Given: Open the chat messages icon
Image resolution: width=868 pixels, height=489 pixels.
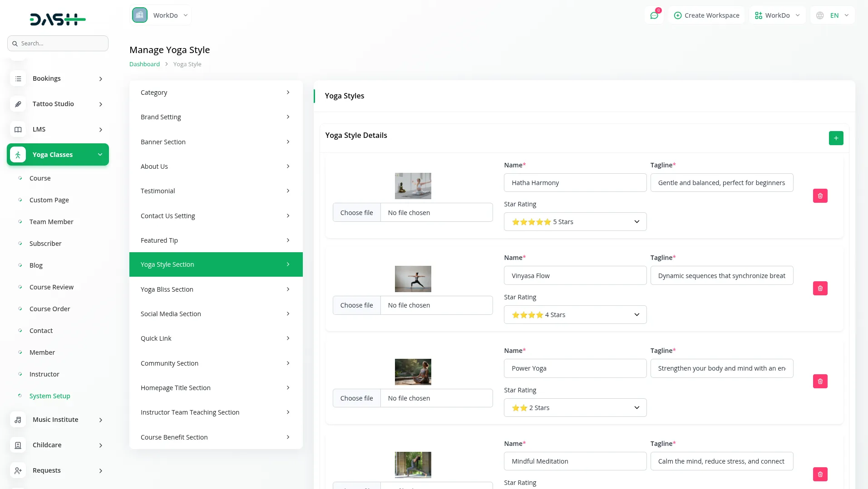Looking at the screenshot, I should coord(654,15).
